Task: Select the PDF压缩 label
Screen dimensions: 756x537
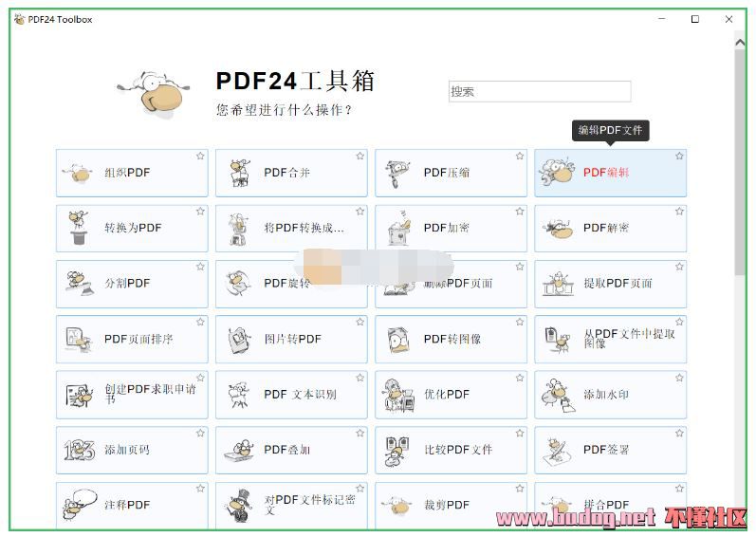Action: (447, 173)
